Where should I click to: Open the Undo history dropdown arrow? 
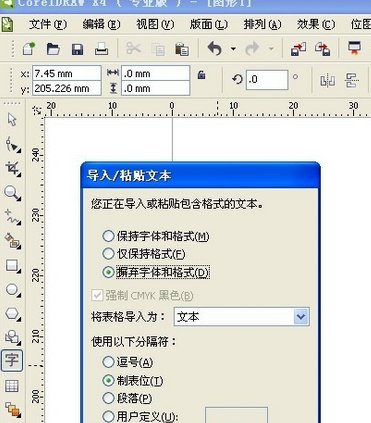(233, 49)
